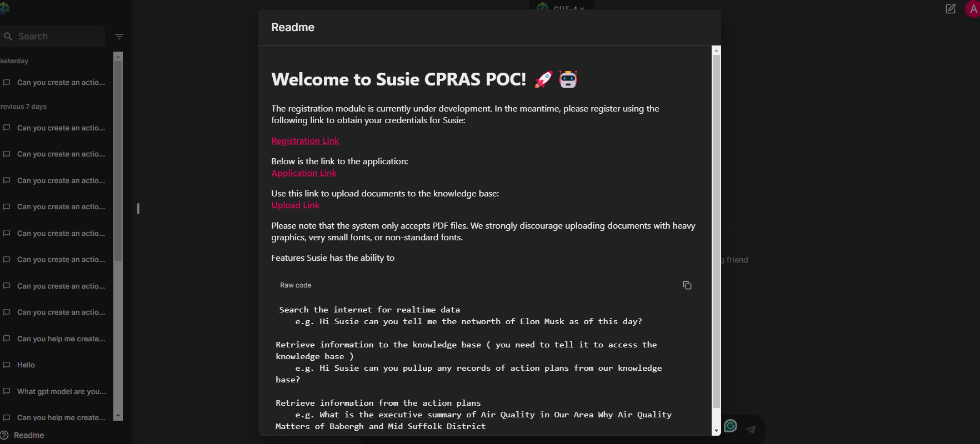The width and height of the screenshot is (980, 444).
Task: Open the user avatar profile menu
Action: 972,9
